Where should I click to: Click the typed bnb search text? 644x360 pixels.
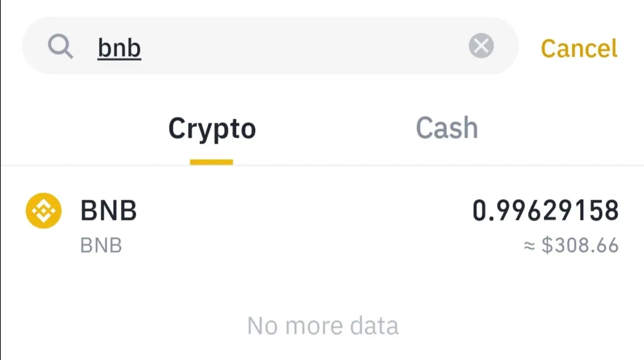[x=119, y=48]
